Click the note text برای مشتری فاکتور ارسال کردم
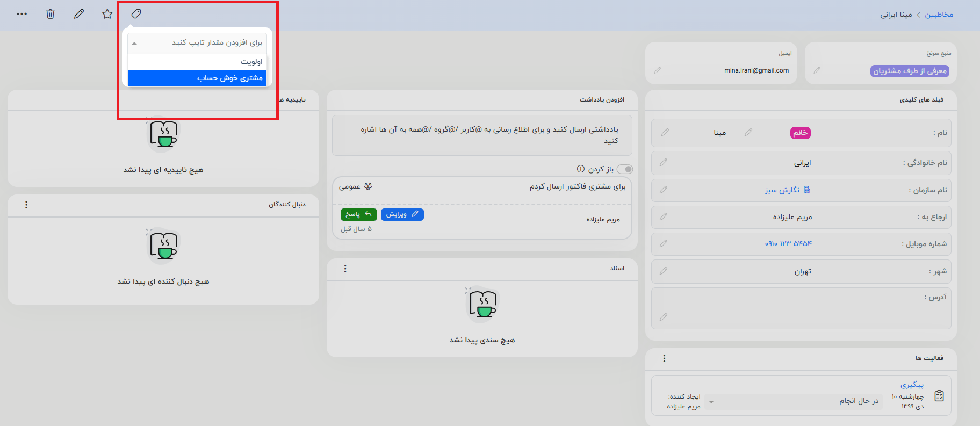This screenshot has width=980, height=426. pyautogui.click(x=578, y=187)
